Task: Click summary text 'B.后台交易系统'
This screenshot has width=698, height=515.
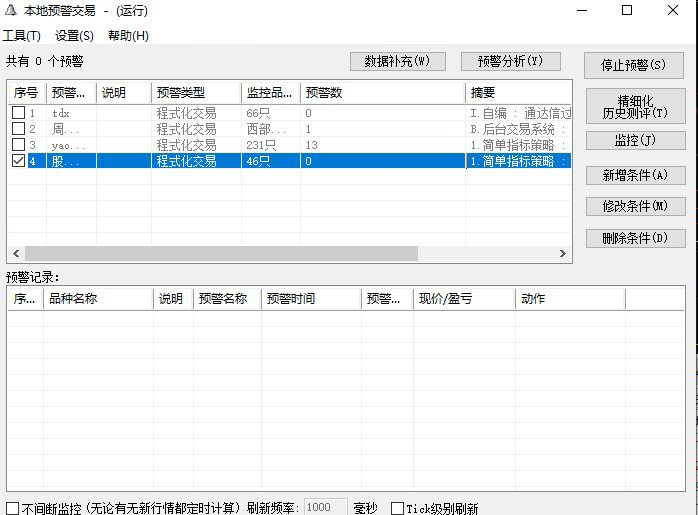Action: (512, 129)
